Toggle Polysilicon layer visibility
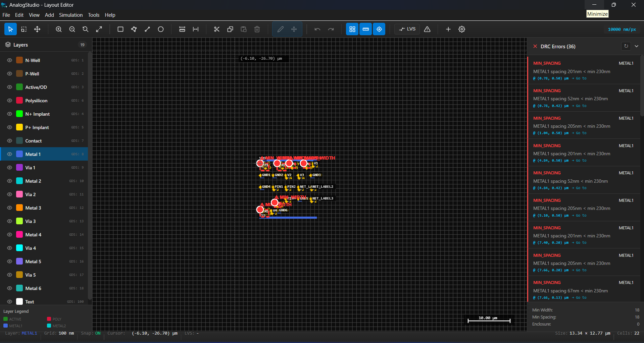The height and width of the screenshot is (343, 644). click(9, 101)
